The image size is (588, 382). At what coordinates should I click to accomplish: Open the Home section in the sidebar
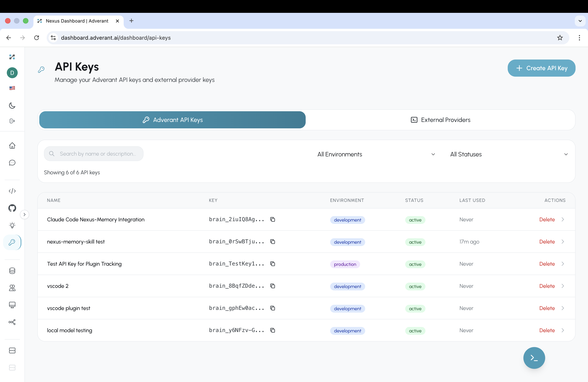(12, 146)
